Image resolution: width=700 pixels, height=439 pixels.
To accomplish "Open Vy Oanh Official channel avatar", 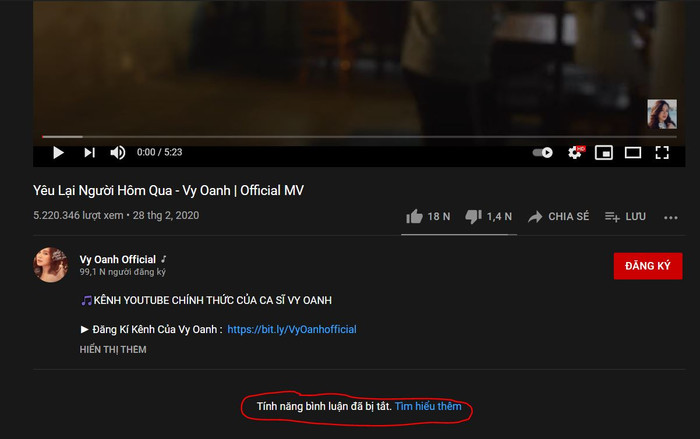I will [x=51, y=264].
